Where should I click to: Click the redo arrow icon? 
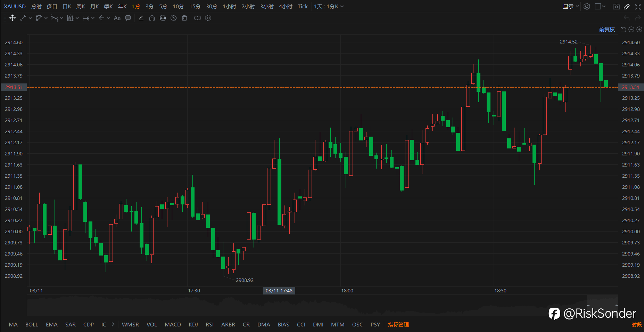click(x=638, y=18)
